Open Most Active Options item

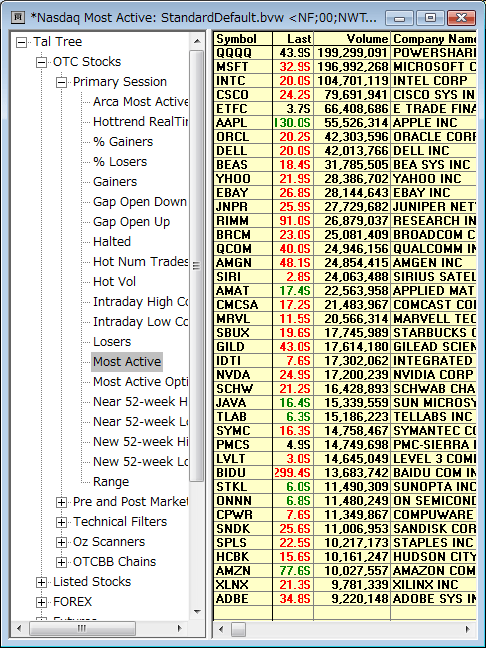click(x=140, y=381)
